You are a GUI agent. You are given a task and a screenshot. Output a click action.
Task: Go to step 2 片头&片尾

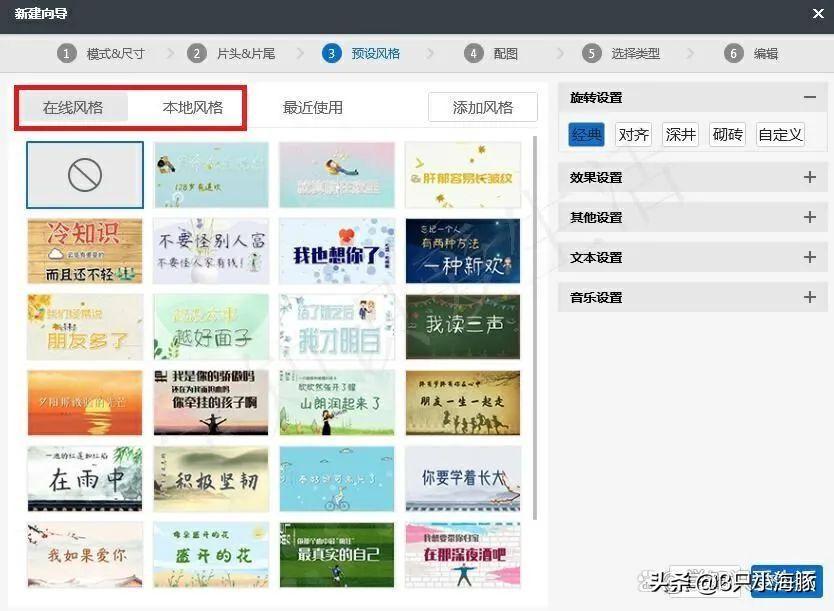pos(231,54)
